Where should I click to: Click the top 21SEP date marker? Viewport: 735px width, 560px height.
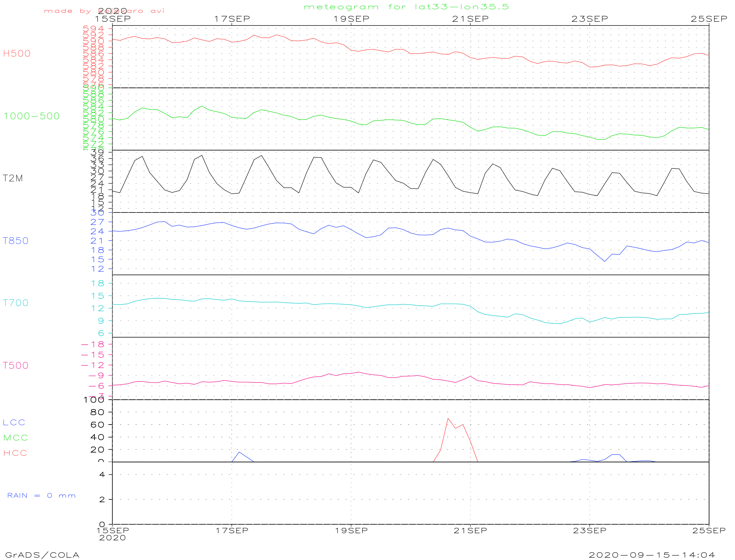click(470, 19)
